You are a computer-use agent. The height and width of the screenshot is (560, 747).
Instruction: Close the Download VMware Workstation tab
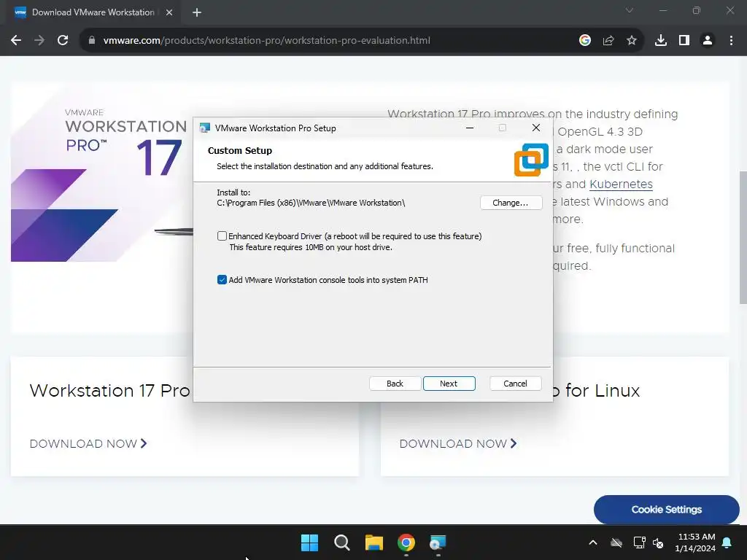click(x=169, y=12)
